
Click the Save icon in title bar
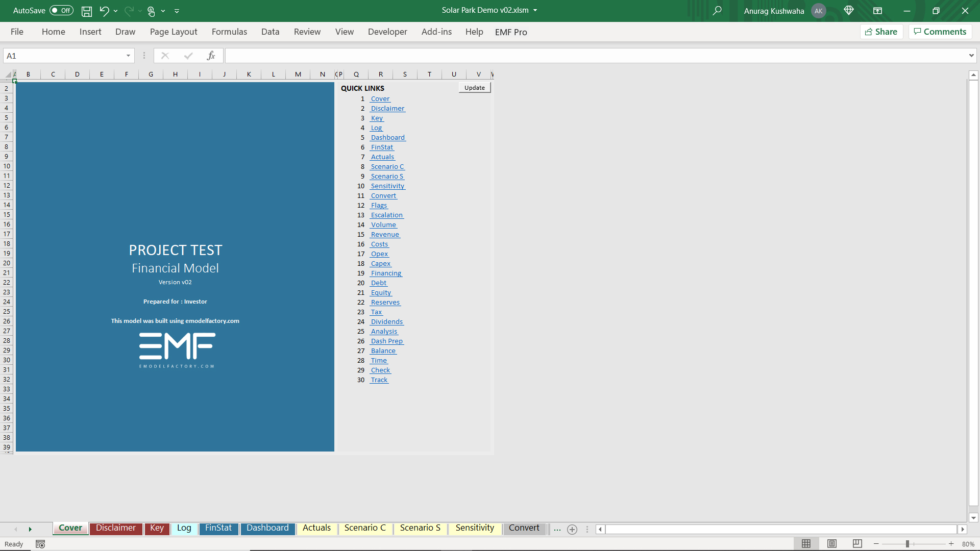(87, 11)
